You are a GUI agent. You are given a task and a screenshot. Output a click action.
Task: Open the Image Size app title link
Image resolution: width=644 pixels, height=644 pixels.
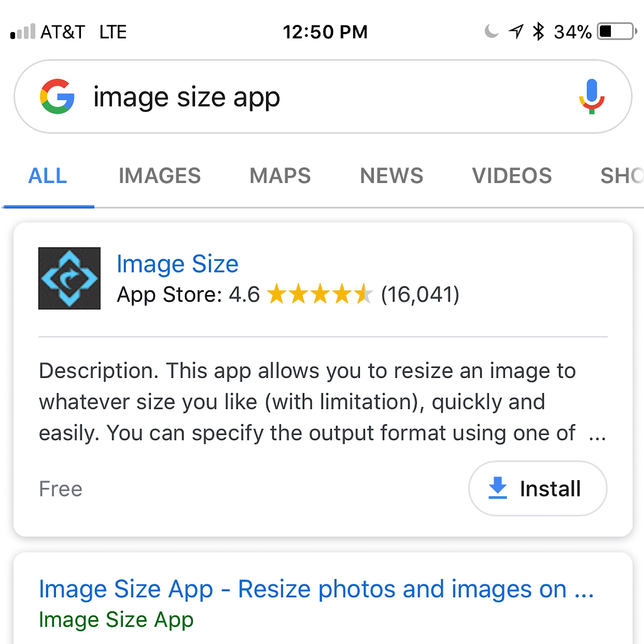[x=177, y=264]
